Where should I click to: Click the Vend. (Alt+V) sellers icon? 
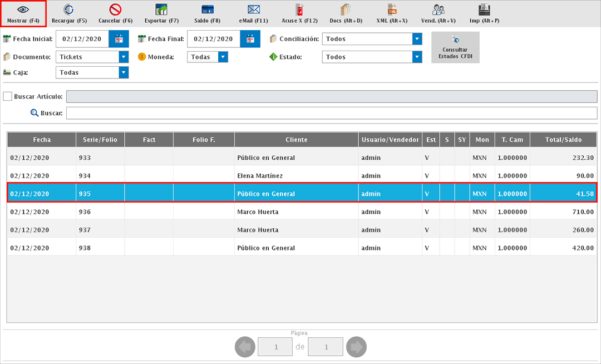click(438, 9)
